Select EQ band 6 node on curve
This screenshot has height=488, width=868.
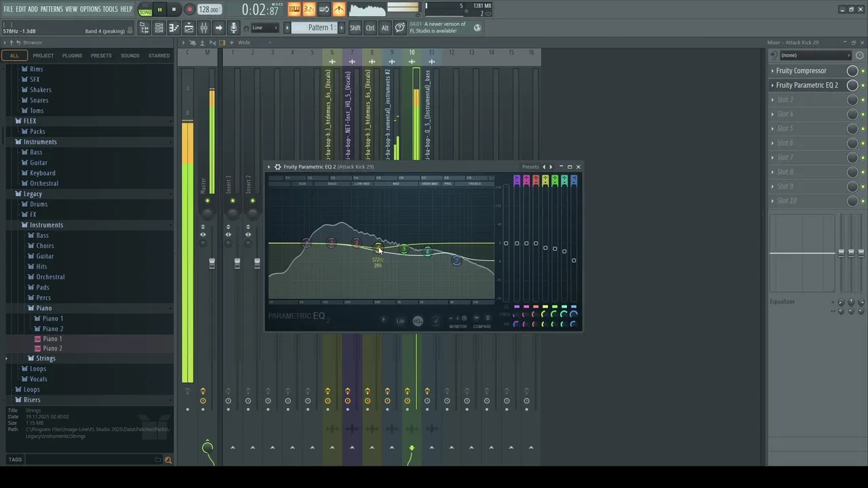(427, 251)
